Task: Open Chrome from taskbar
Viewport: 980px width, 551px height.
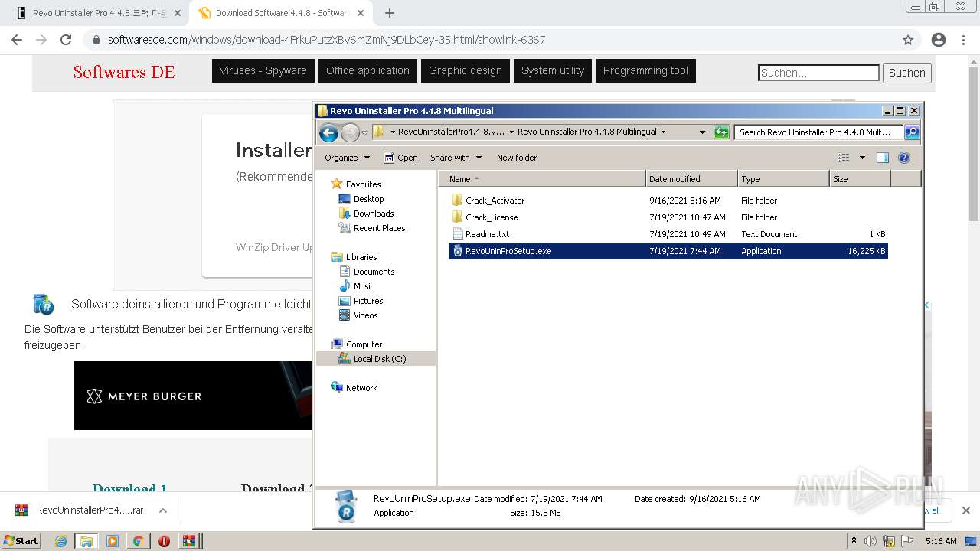Action: 138,541
